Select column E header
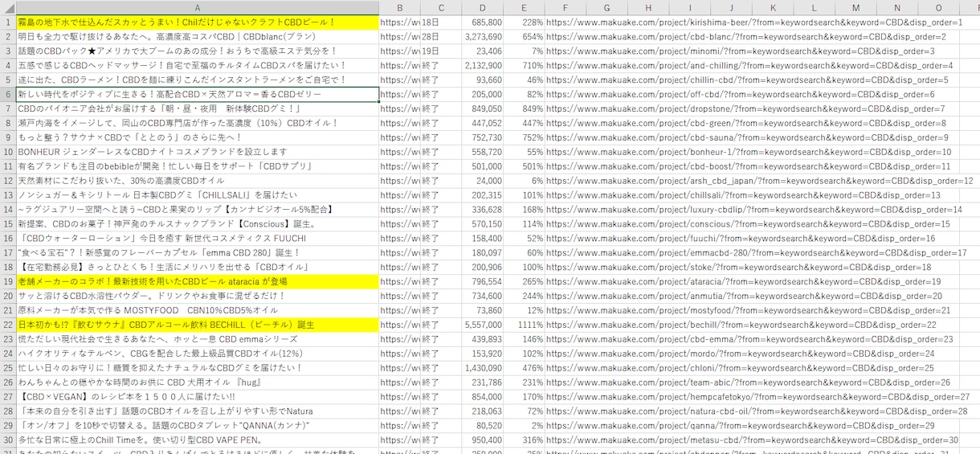 click(525, 7)
